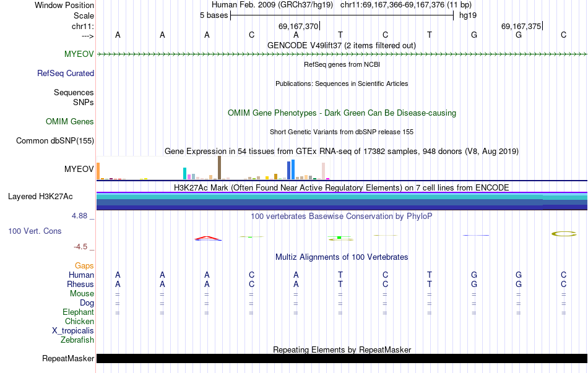Click the Window Position coordinates text

coord(342,5)
